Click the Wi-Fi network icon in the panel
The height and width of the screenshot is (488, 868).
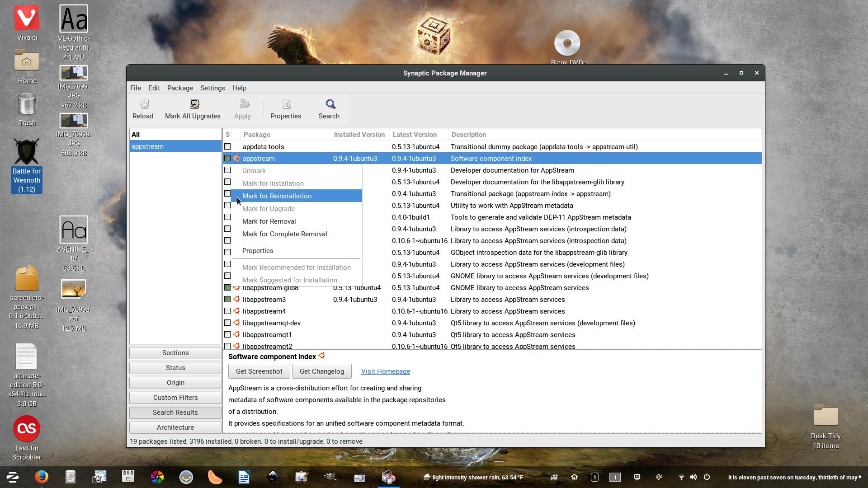coord(681,477)
